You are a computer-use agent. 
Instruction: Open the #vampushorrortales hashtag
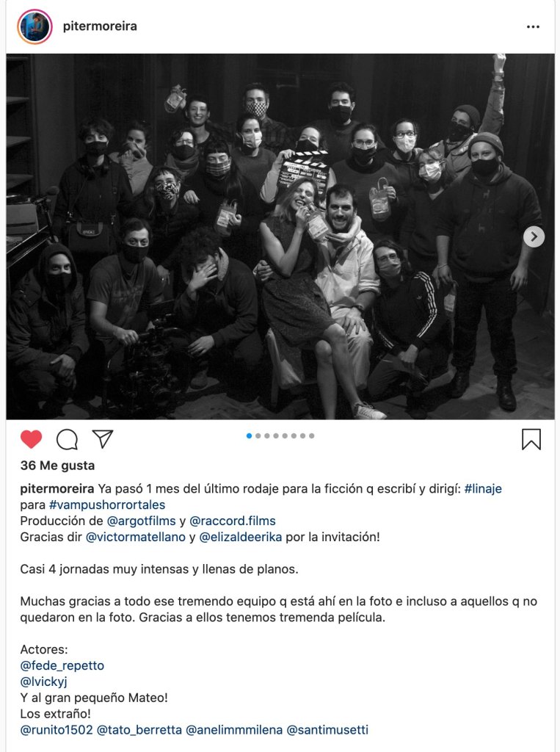click(x=107, y=505)
